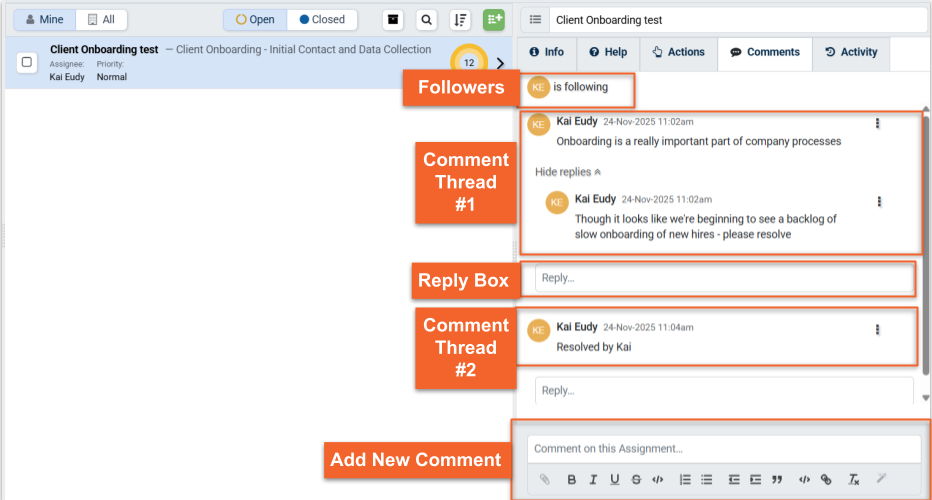
Task: Open search with the magnifier icon
Action: tap(427, 20)
